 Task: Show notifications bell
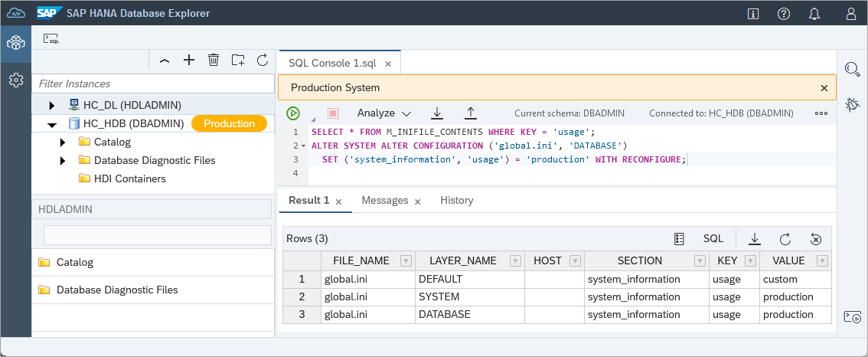click(814, 14)
